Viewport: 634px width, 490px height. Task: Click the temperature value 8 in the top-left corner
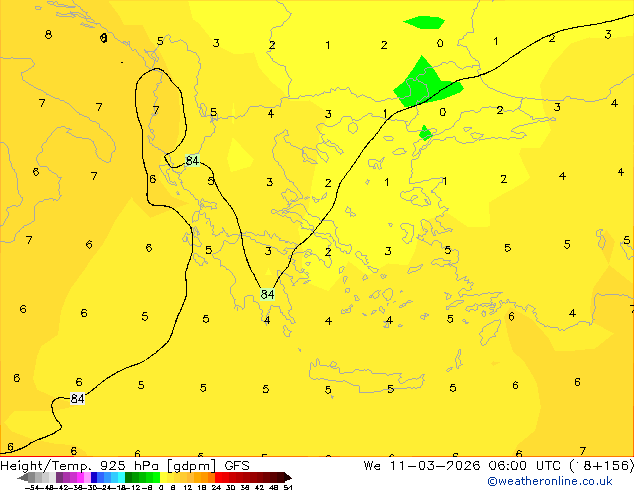(x=48, y=34)
